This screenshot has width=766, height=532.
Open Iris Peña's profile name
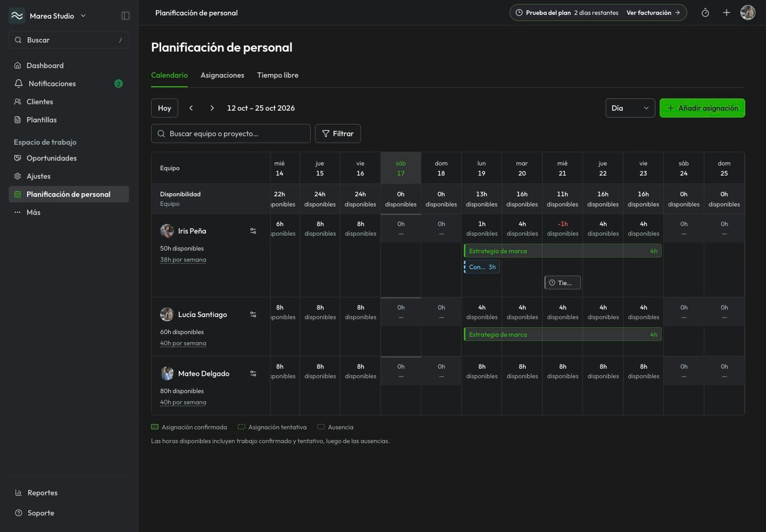pyautogui.click(x=192, y=231)
